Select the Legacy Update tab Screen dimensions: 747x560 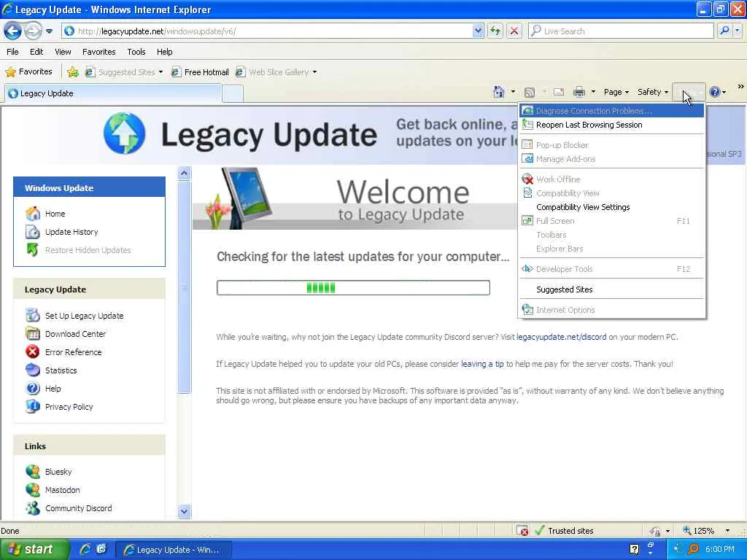pos(112,93)
